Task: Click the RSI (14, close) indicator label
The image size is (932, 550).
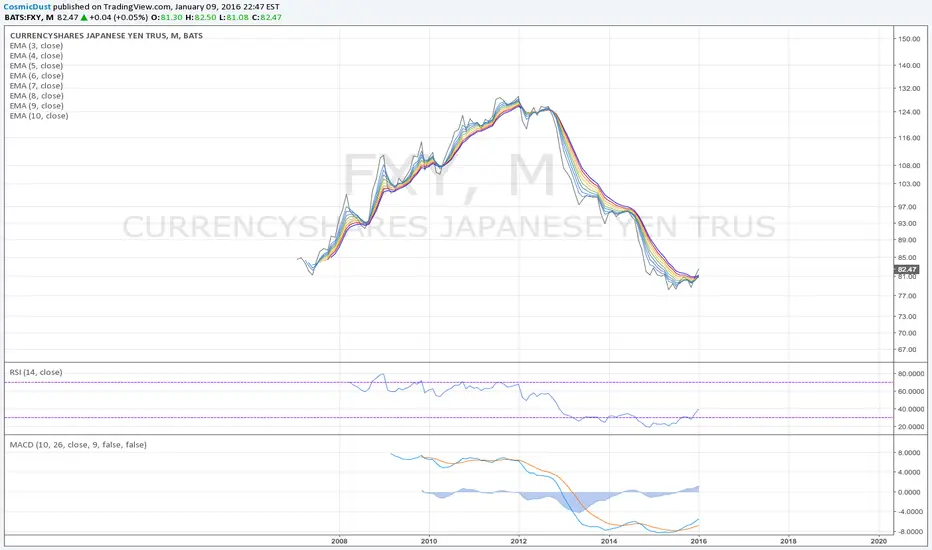Action: coord(36,372)
